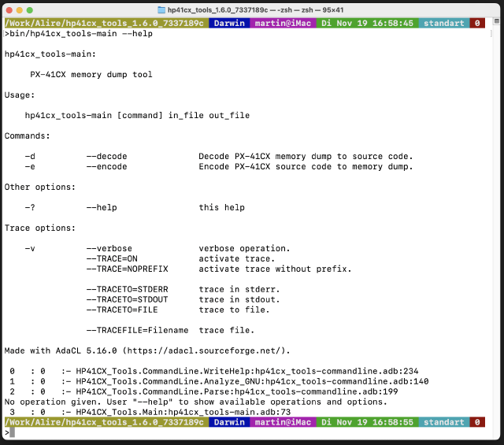The height and width of the screenshot is (445, 504).
Task: Click the window title hp41cx_tools_1.6.0_7337189c
Action: pos(217,10)
